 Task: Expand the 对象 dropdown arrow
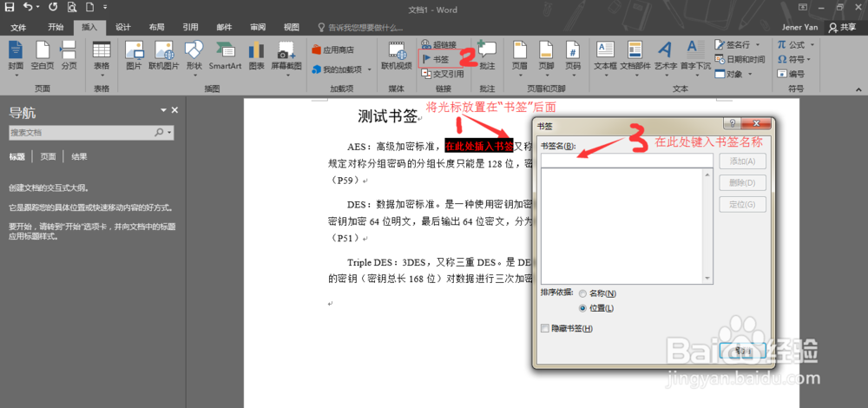pyautogui.click(x=750, y=74)
